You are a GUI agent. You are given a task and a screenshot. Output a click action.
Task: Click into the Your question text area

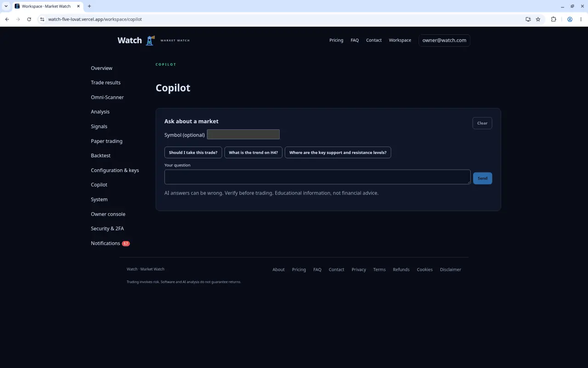[317, 177]
